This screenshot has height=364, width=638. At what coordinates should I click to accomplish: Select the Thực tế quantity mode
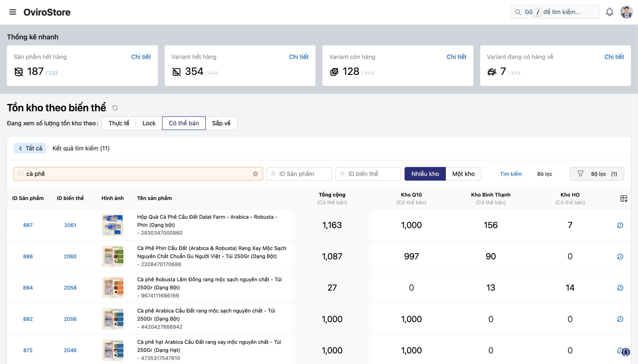(119, 123)
